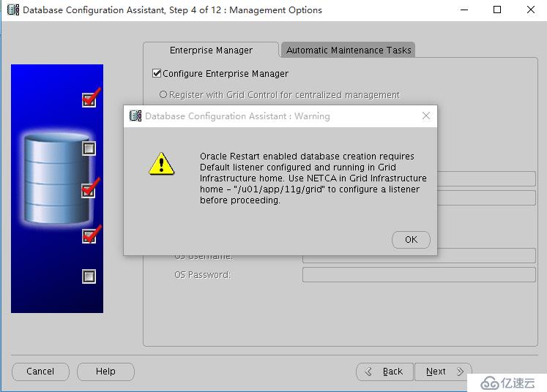Minimize the Database Configuration Assistant window
The height and width of the screenshot is (392, 547).
464,10
